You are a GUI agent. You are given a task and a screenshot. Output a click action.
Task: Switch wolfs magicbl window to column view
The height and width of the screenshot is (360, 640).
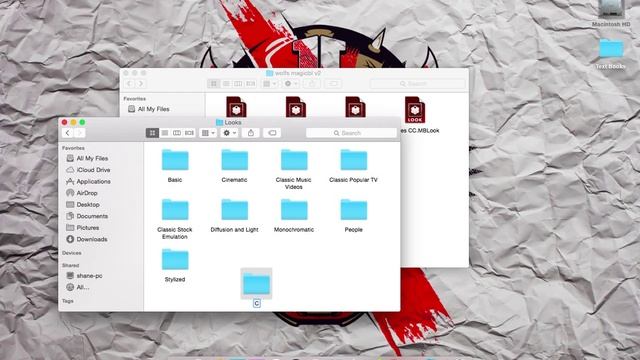click(238, 84)
